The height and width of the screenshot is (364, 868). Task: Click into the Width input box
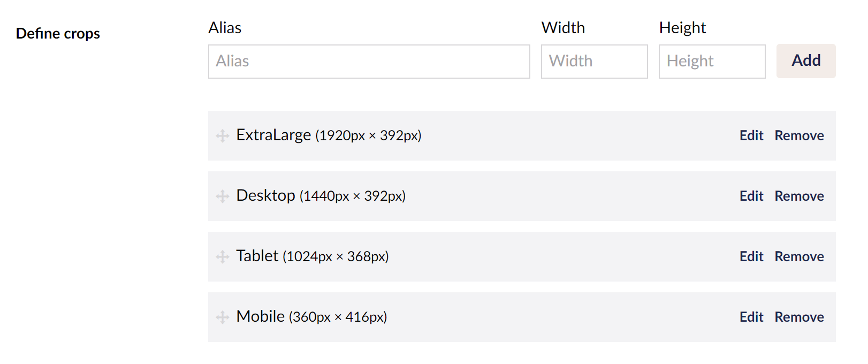594,62
